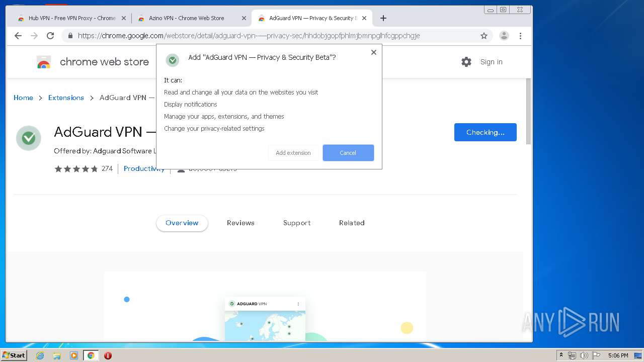The height and width of the screenshot is (362, 644).
Task: Launch Internet Explorer from taskbar
Action: coord(40,355)
